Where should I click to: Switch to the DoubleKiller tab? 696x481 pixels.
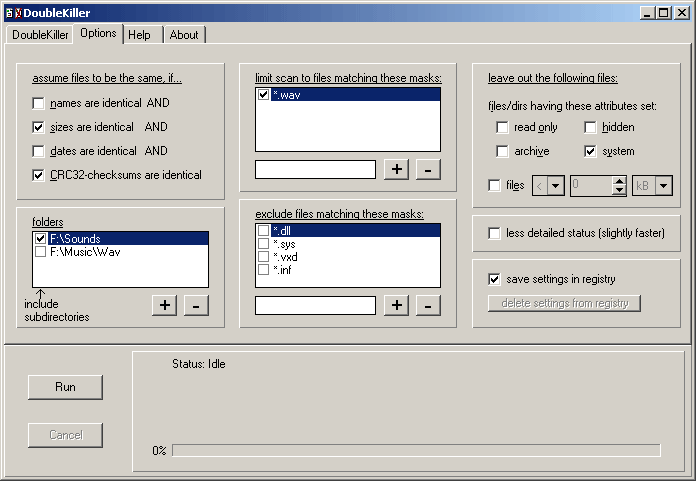point(40,35)
